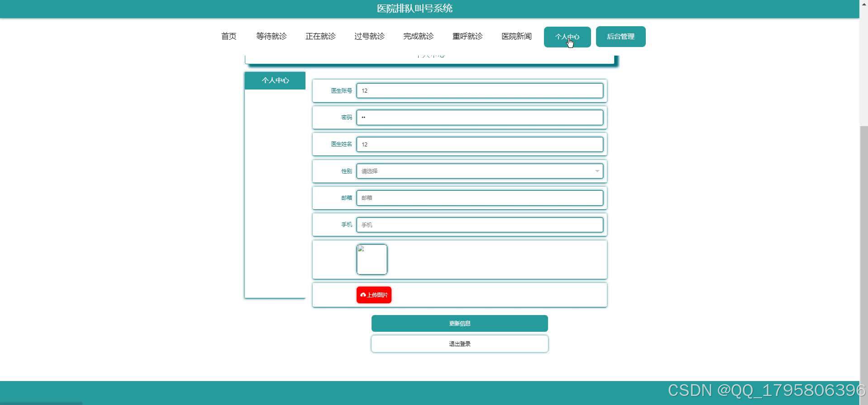
Task: Click the 手机 input field
Action: coord(480,225)
